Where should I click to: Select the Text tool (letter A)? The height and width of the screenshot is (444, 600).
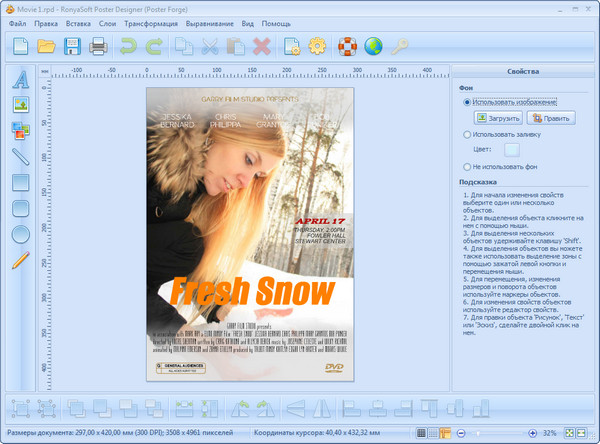[x=20, y=79]
